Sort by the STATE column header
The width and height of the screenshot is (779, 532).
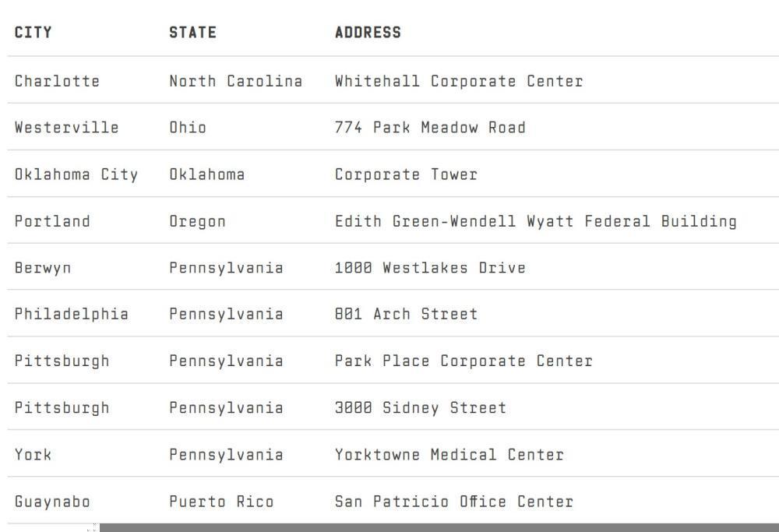(192, 33)
